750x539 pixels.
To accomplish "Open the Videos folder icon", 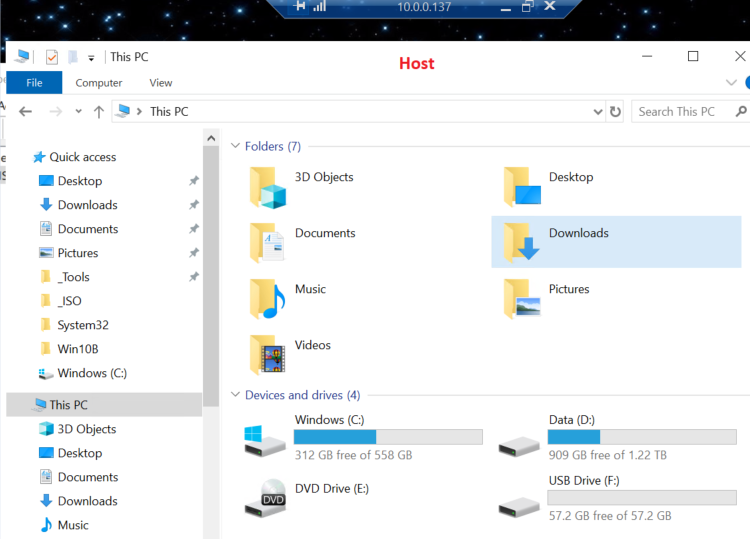I will tap(267, 355).
